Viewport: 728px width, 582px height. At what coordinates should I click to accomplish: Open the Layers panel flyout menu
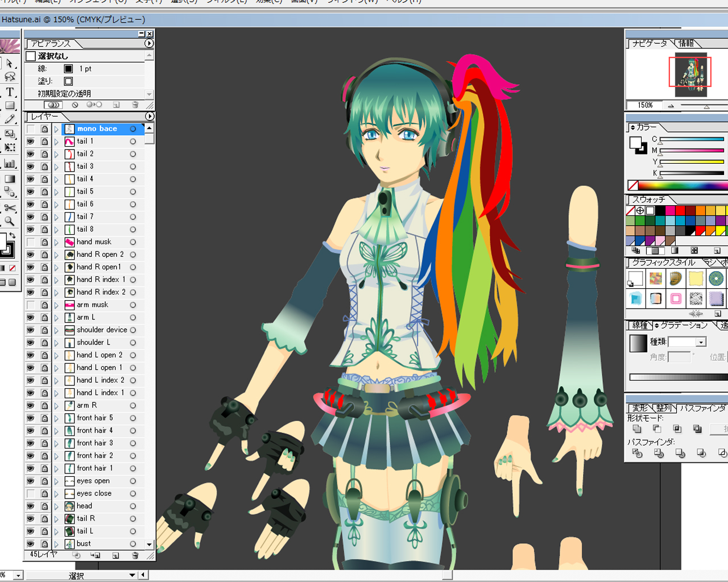click(x=149, y=116)
